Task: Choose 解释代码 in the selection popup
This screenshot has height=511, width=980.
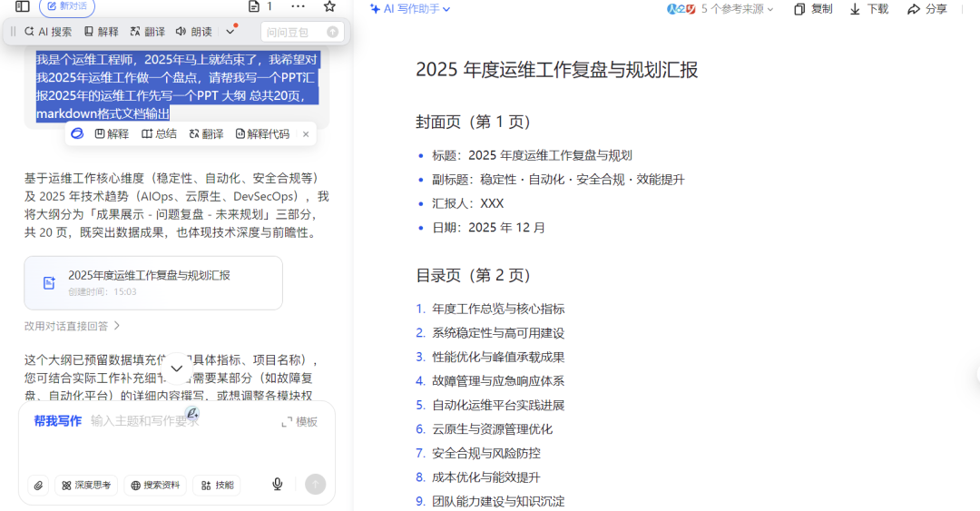Action: [x=262, y=133]
